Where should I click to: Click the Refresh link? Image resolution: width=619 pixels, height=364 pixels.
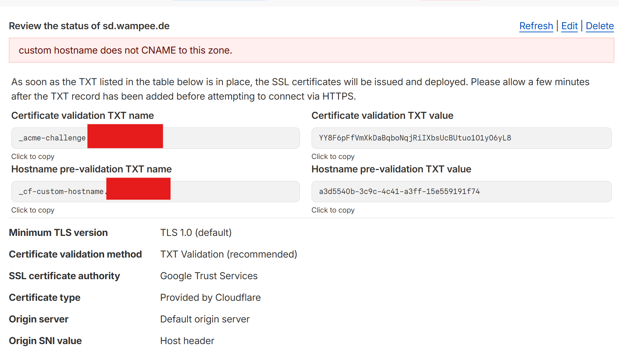[x=536, y=26]
